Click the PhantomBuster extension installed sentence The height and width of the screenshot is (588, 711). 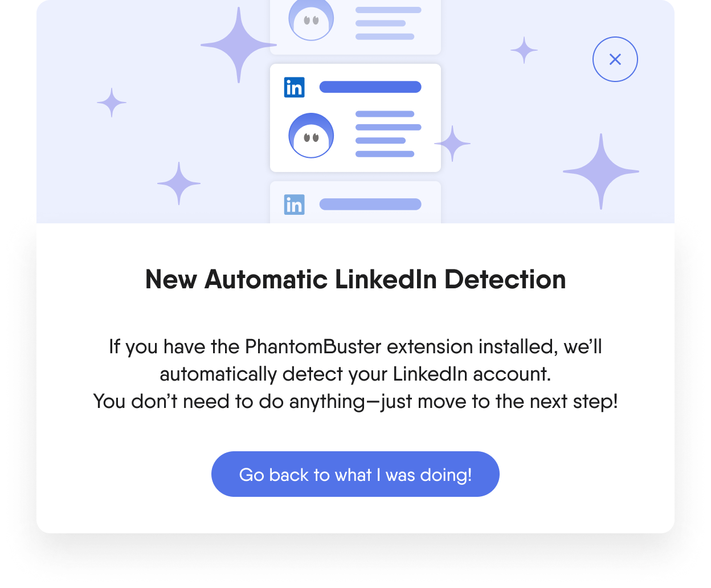355,346
